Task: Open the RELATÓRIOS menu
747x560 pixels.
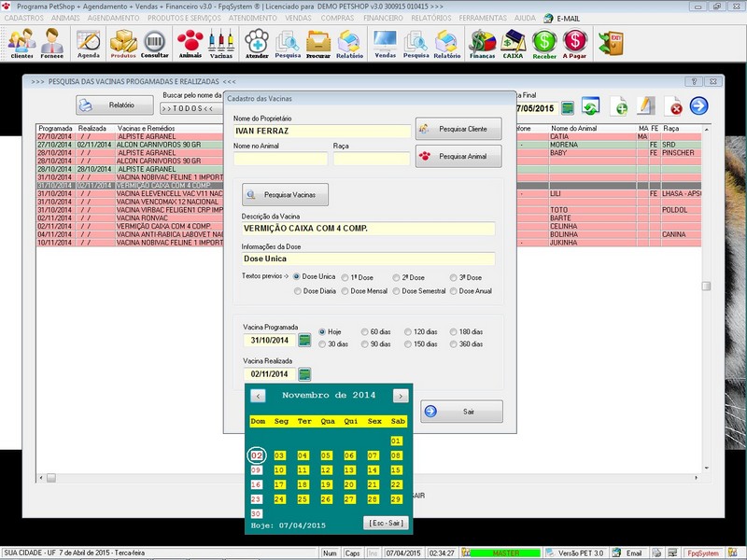Action: (x=431, y=18)
